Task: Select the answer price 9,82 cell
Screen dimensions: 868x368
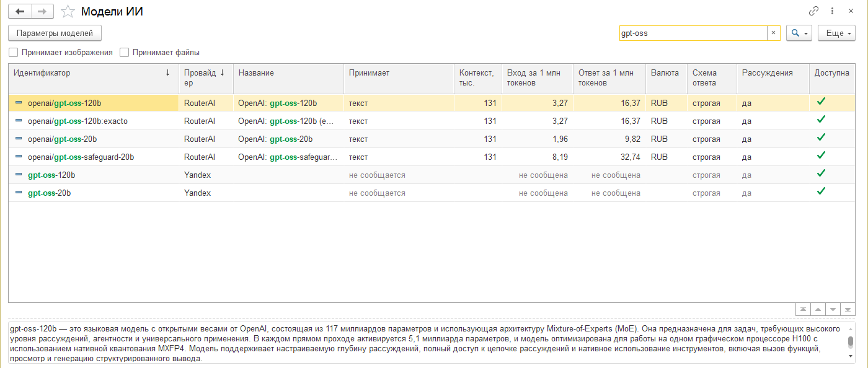Action: pos(609,139)
